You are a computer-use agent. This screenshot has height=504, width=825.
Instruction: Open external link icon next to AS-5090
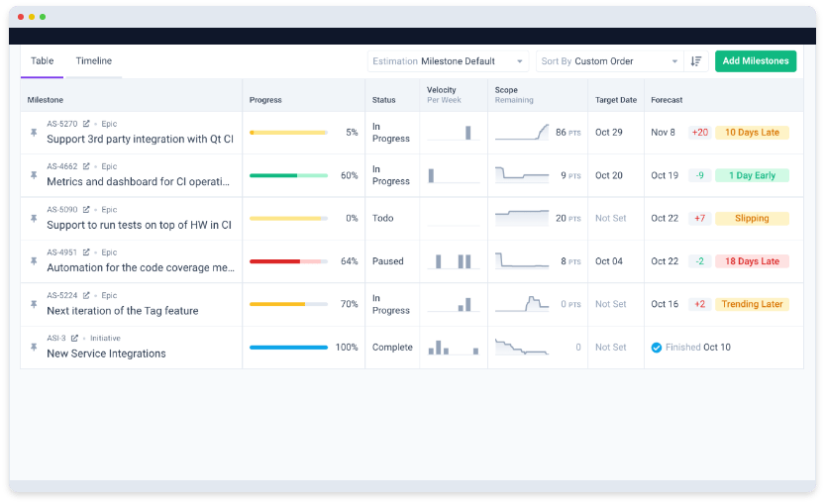tap(86, 210)
